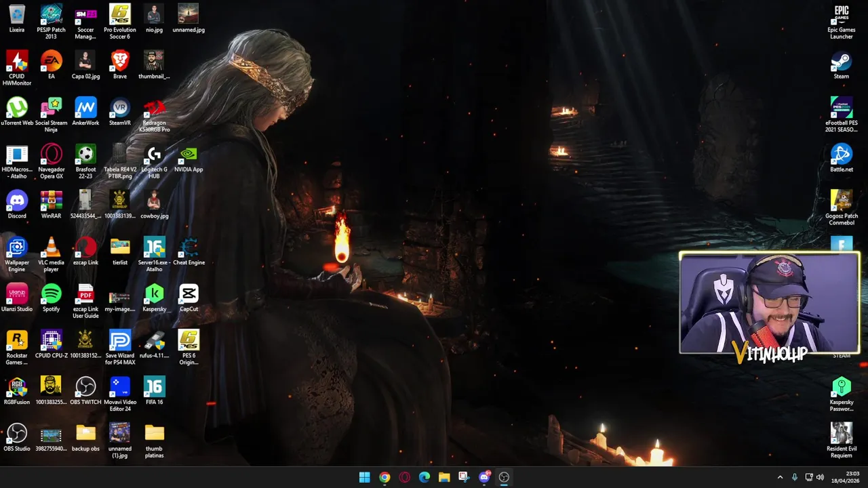868x488 pixels.
Task: Launch FIFA 16 desktop icon
Action: (154, 391)
